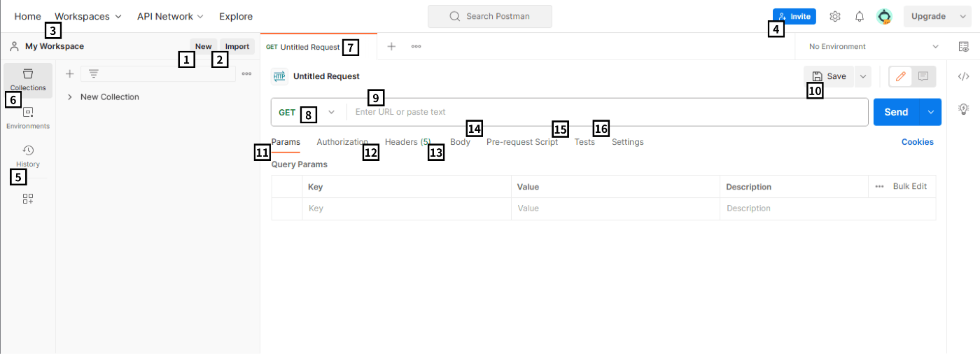The image size is (980, 354).
Task: Open the user avatar menu
Action: point(885,16)
